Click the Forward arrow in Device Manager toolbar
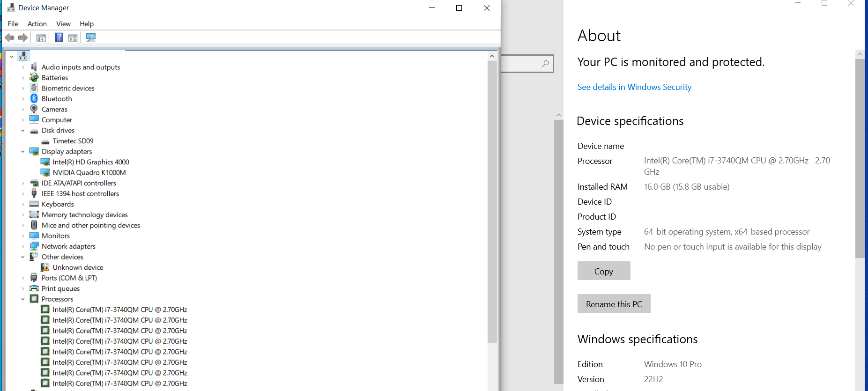This screenshot has width=868, height=391. [22, 37]
